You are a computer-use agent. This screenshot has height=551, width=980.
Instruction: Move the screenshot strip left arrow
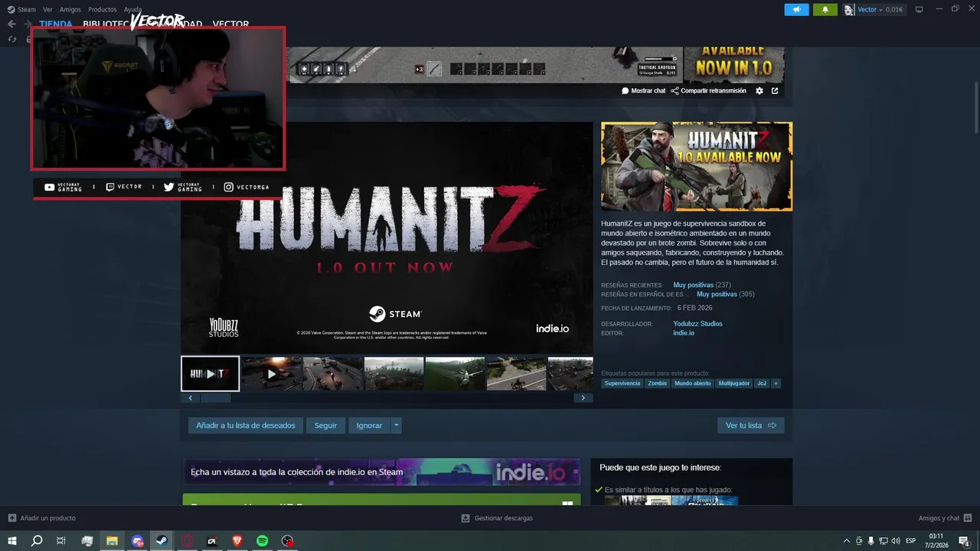pos(191,398)
